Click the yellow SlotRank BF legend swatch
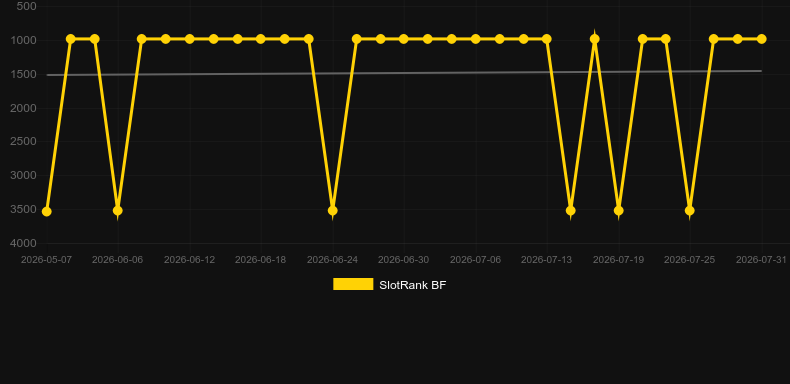790x384 pixels. (353, 284)
